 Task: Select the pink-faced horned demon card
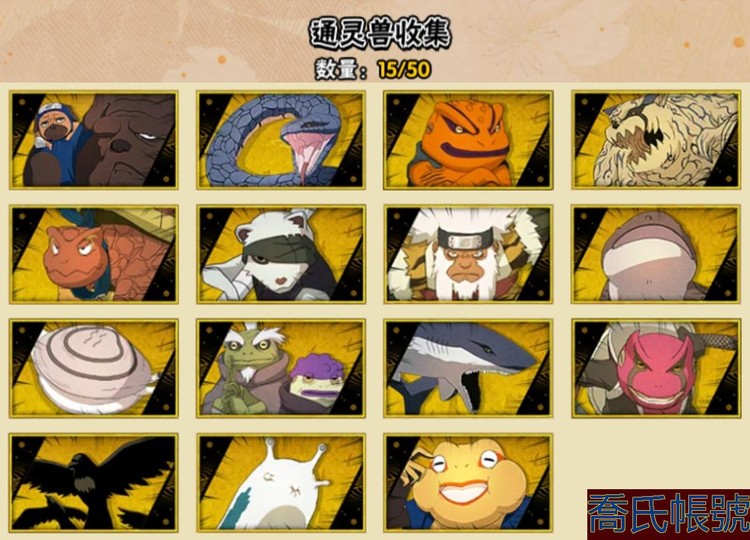tap(656, 368)
